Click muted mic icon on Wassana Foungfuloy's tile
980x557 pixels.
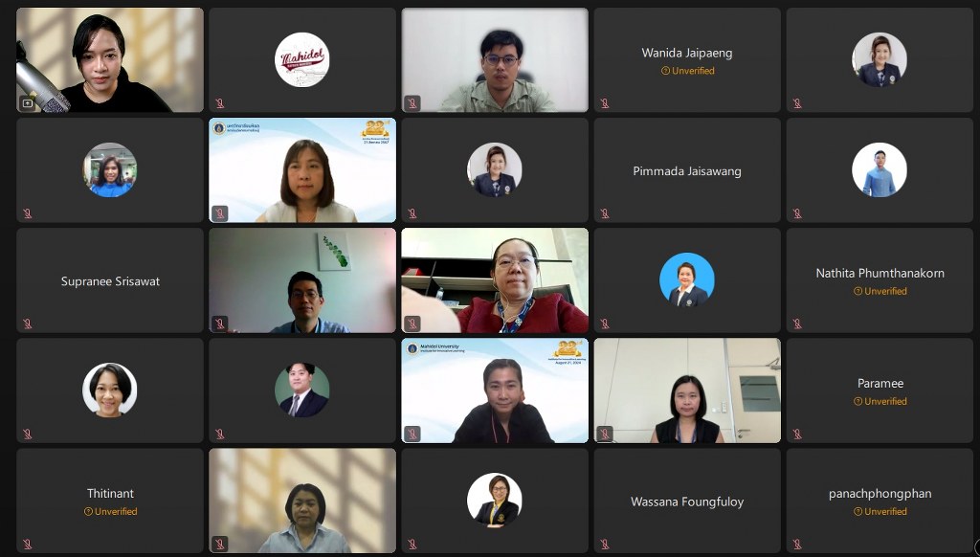[x=605, y=544]
